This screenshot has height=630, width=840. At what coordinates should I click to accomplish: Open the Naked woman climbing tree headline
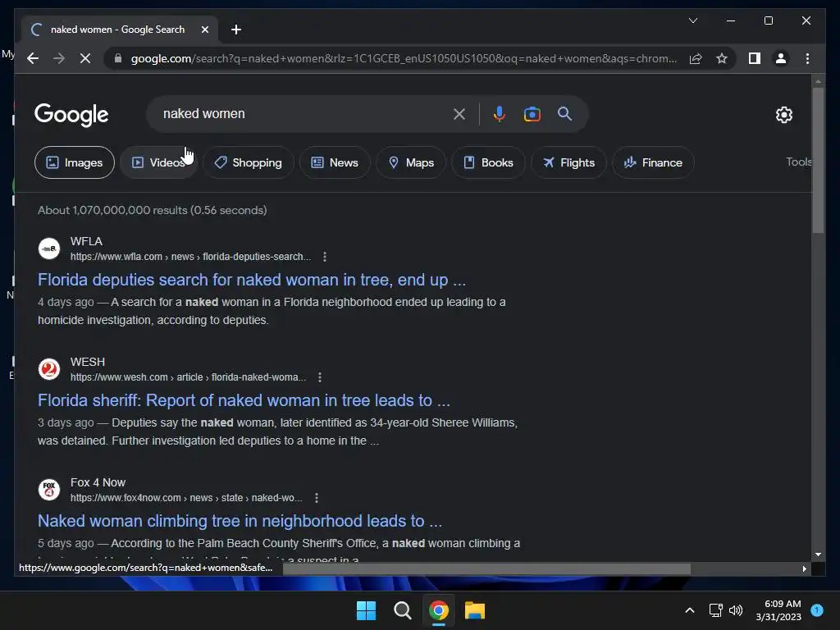240,521
